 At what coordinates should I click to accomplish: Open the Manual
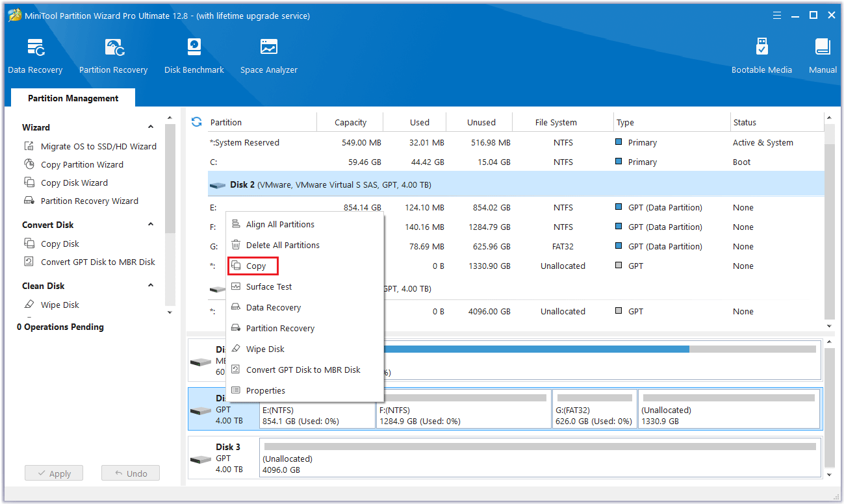(x=823, y=57)
